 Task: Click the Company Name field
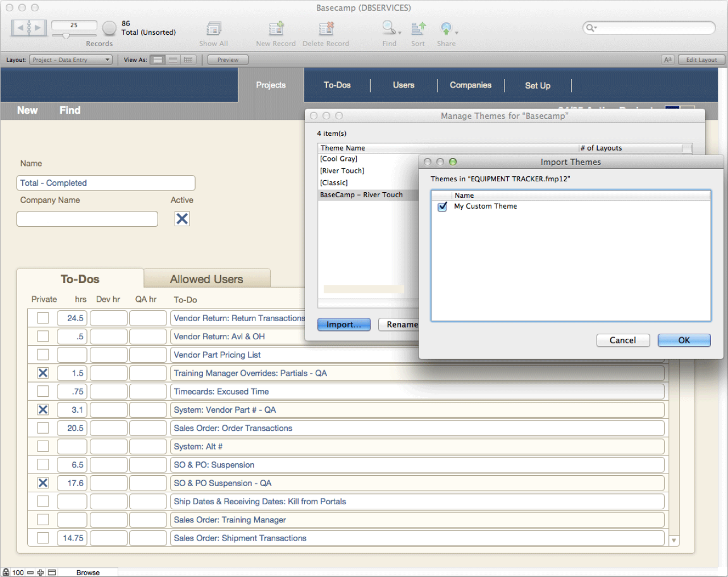[x=87, y=219]
